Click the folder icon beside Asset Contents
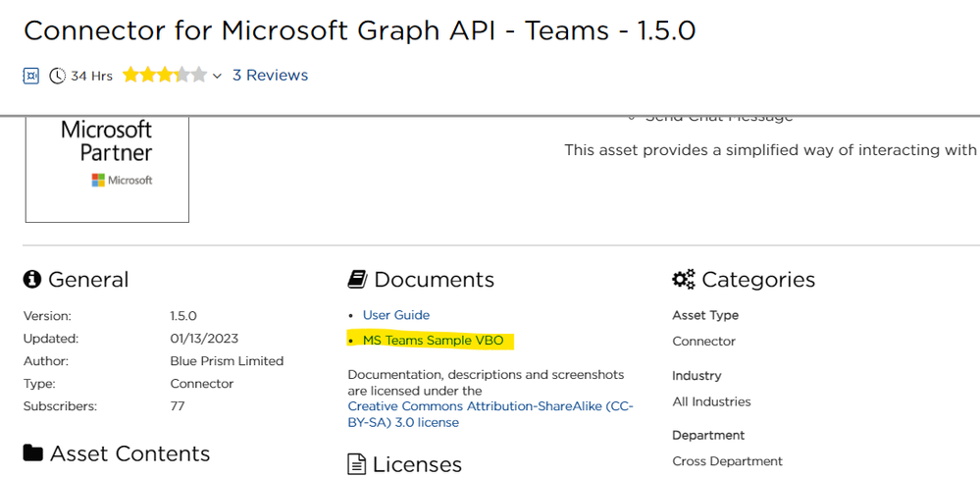 pos(33,453)
